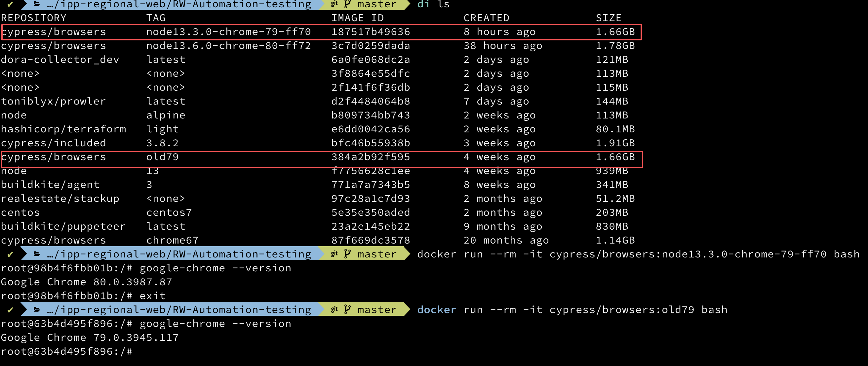Click the IMAGE ID column header
This screenshot has width=868, height=366.
click(x=358, y=18)
